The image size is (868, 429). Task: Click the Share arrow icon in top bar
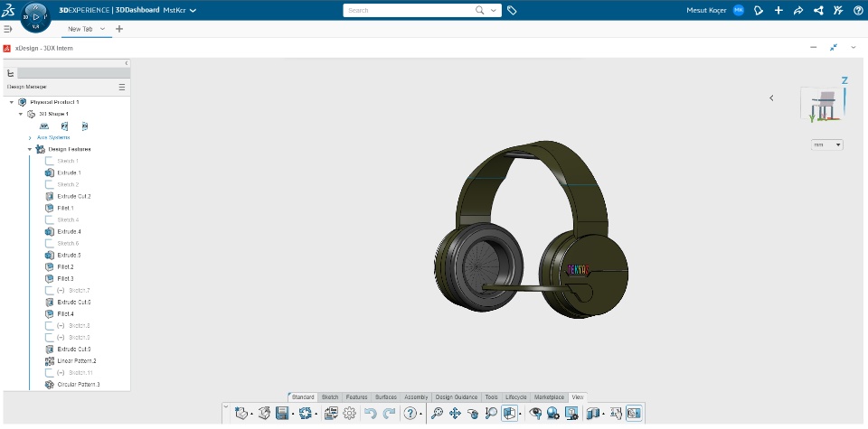[798, 10]
